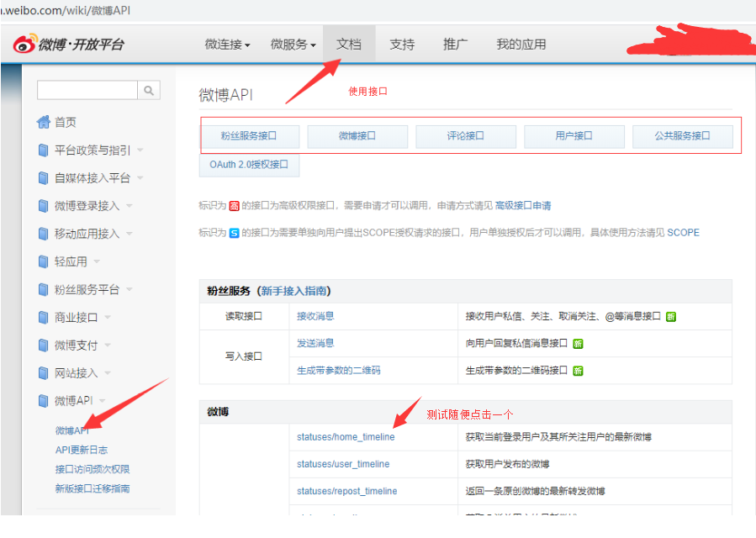The width and height of the screenshot is (756, 538).
Task: Expand the 网站接入 sidebar arrow
Action: pyautogui.click(x=108, y=372)
